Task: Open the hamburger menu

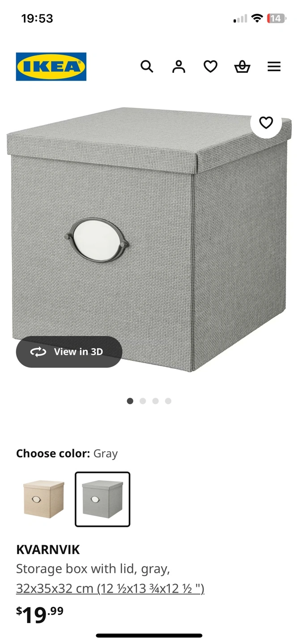Action: (x=274, y=67)
